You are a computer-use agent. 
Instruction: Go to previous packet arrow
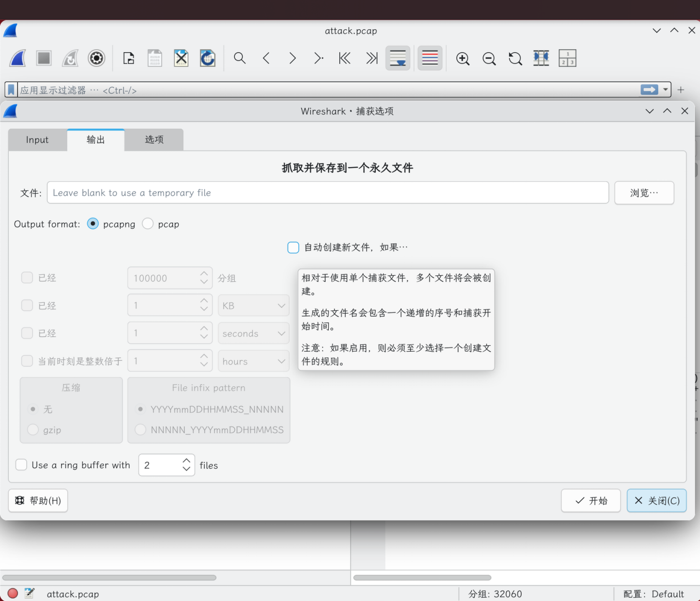click(266, 58)
